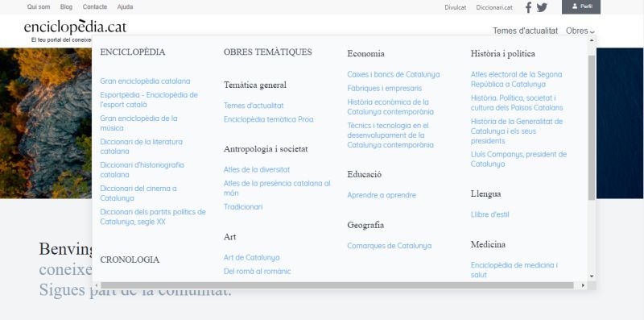This screenshot has height=320, width=644.
Task: Open Atles electoral de la Segona República
Action: tap(516, 79)
